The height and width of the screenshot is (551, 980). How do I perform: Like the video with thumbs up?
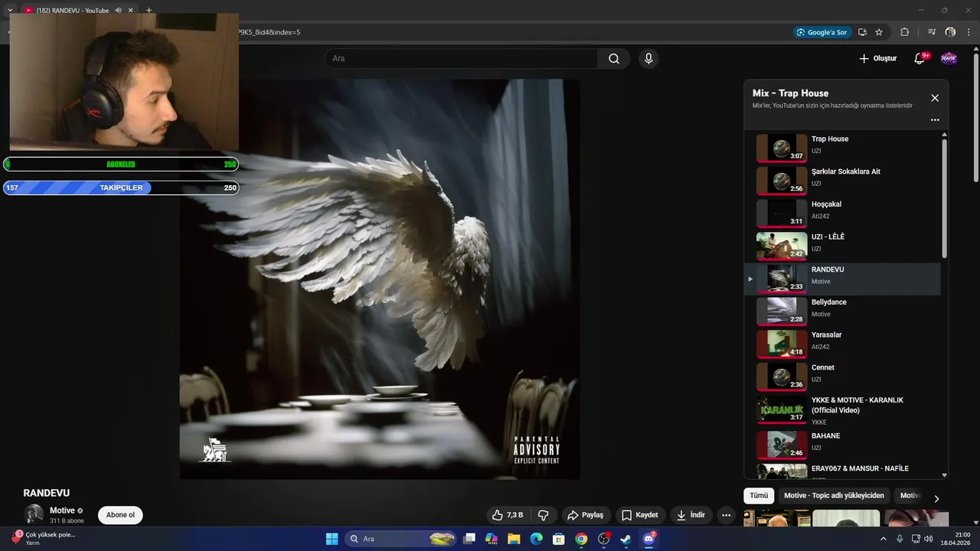507,515
